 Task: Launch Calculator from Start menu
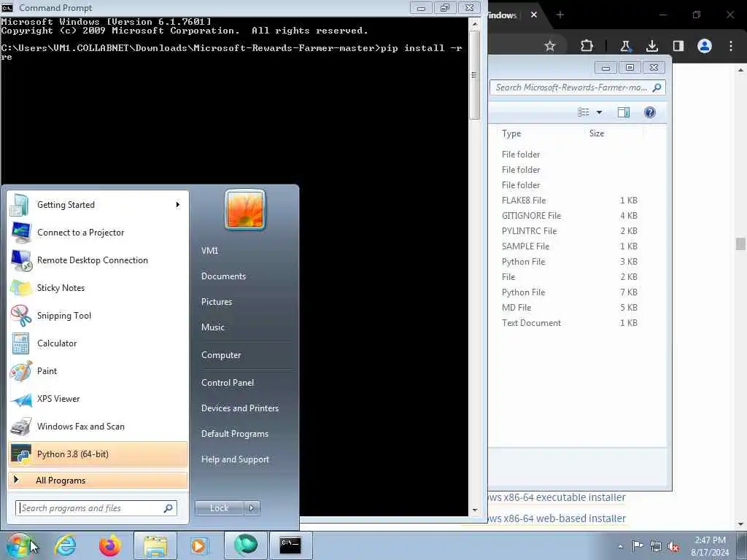pyautogui.click(x=98, y=343)
